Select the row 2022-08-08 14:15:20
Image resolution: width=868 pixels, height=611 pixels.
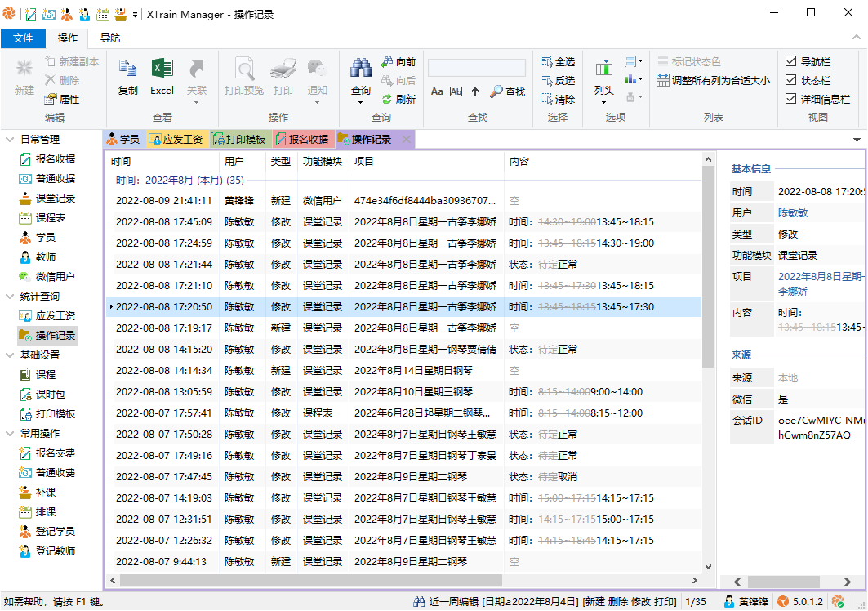click(403, 350)
